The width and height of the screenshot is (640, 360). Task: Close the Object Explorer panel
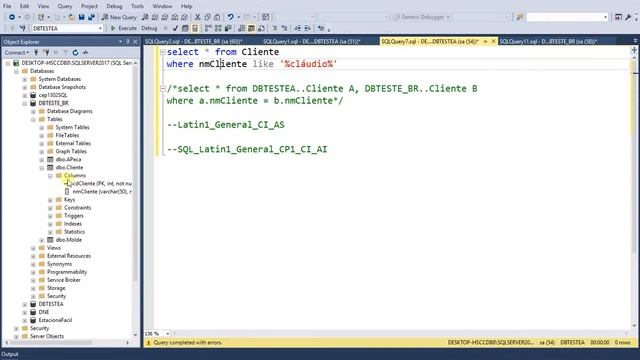click(x=136, y=42)
